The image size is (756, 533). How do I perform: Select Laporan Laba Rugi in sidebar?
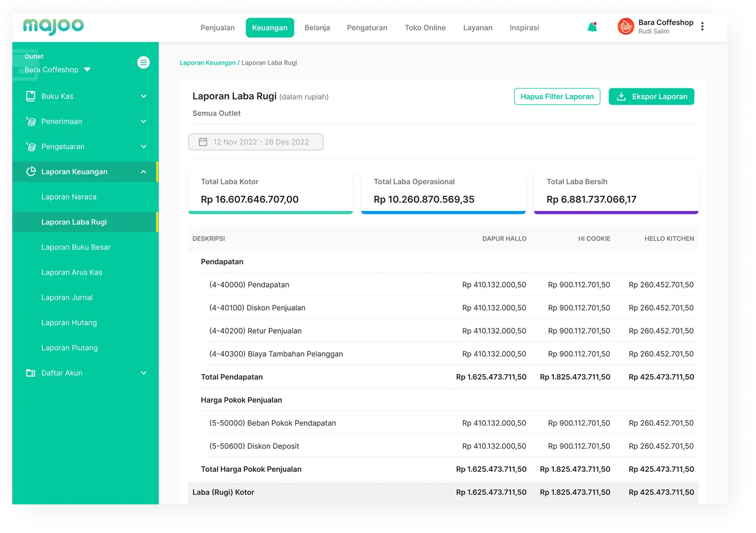[x=85, y=222]
